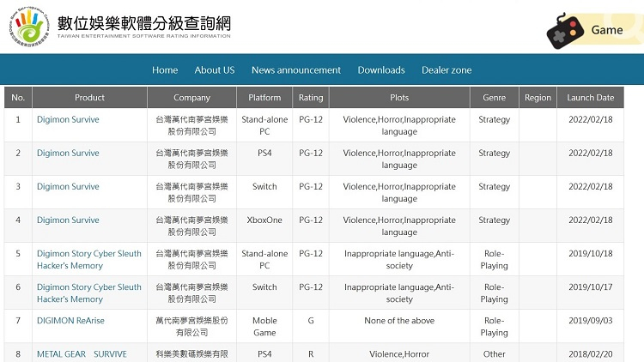Click the Plots column header
Screen dimensions: 644x362
(x=399, y=97)
